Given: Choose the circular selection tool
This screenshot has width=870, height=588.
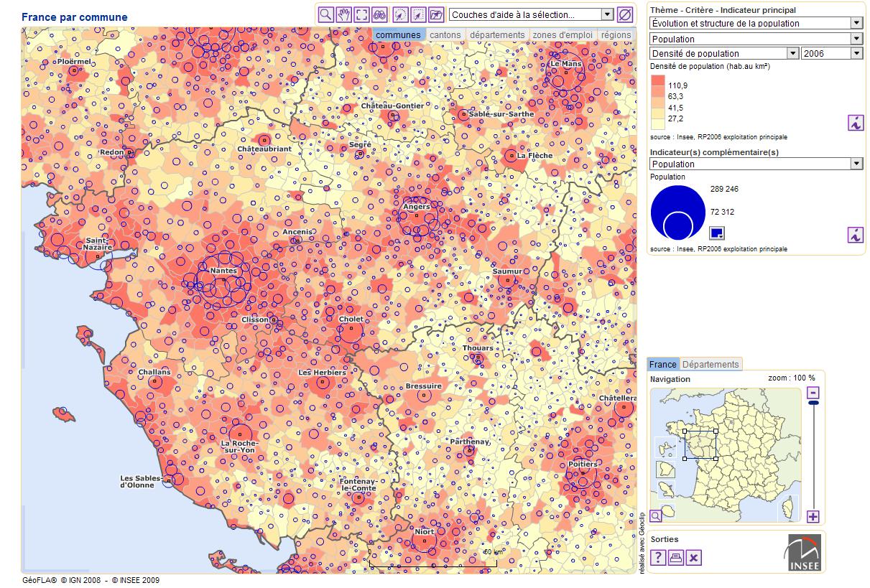Looking at the screenshot, I should [401, 14].
